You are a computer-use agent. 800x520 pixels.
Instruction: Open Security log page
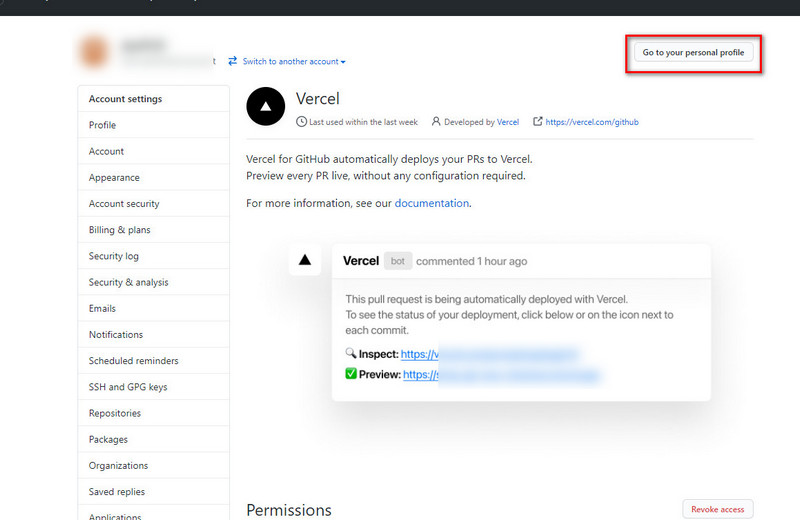point(154,256)
